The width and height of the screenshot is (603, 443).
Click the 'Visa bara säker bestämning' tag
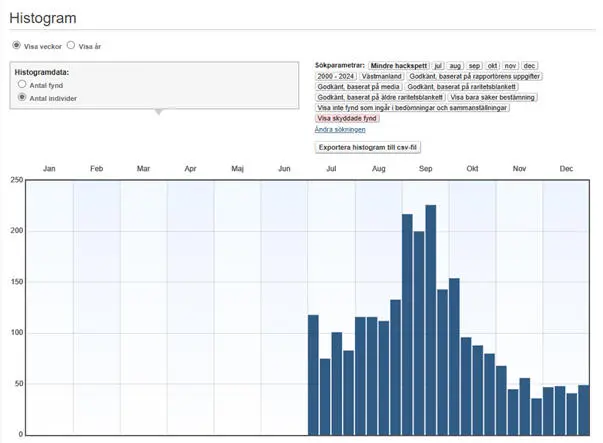coord(493,97)
